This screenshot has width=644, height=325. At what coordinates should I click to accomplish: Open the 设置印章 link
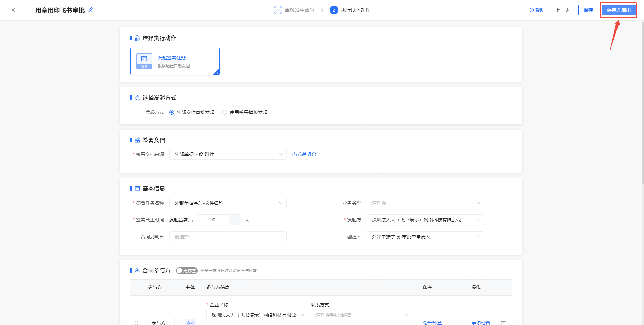pyautogui.click(x=432, y=323)
